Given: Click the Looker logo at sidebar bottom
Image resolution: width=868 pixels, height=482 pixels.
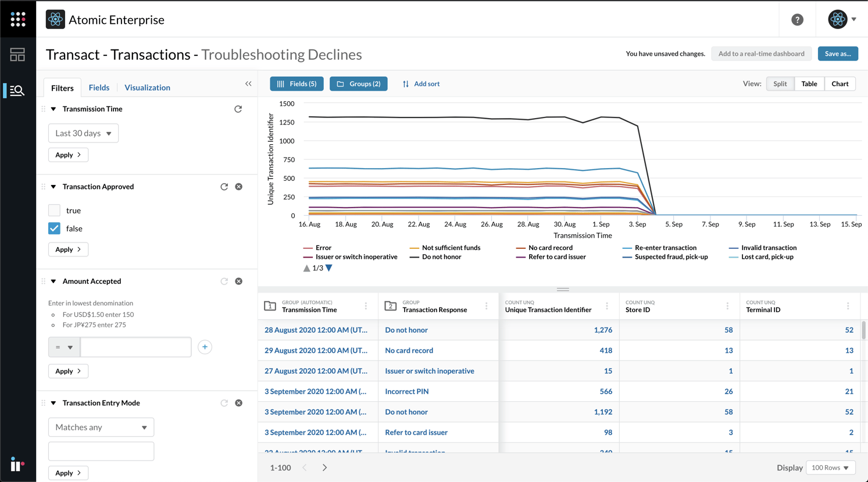Looking at the screenshot, I should (x=17, y=465).
